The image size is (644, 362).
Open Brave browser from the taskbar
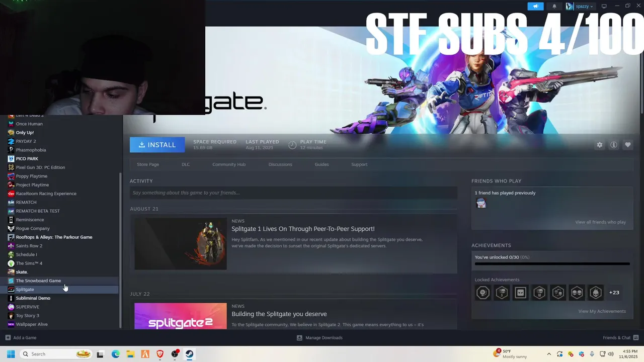click(x=160, y=354)
